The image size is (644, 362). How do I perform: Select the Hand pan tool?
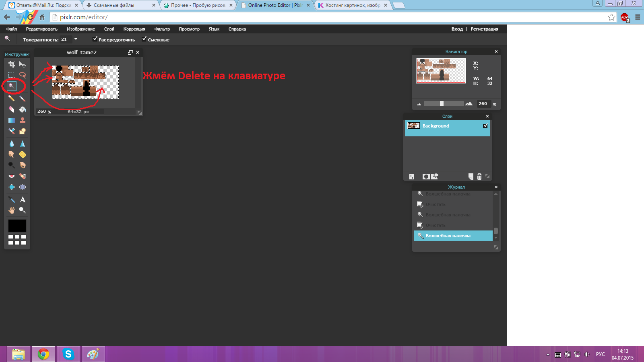pos(12,210)
